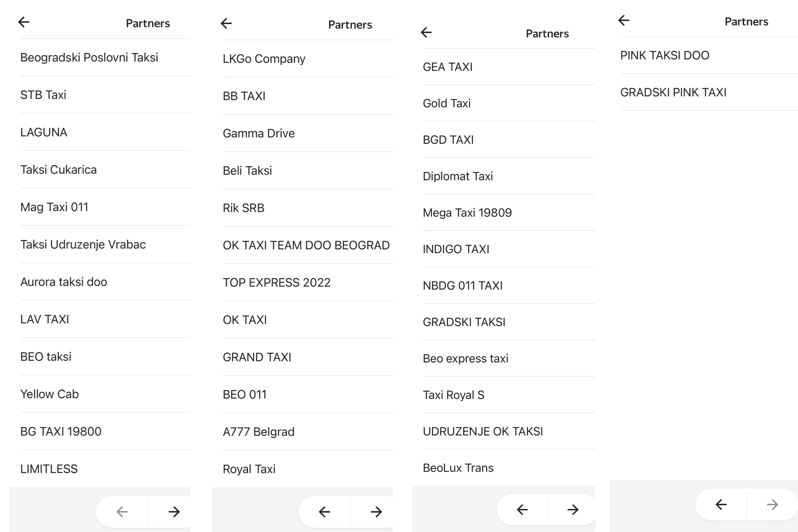
Task: Select Beo express taxi partner
Action: pos(466,359)
